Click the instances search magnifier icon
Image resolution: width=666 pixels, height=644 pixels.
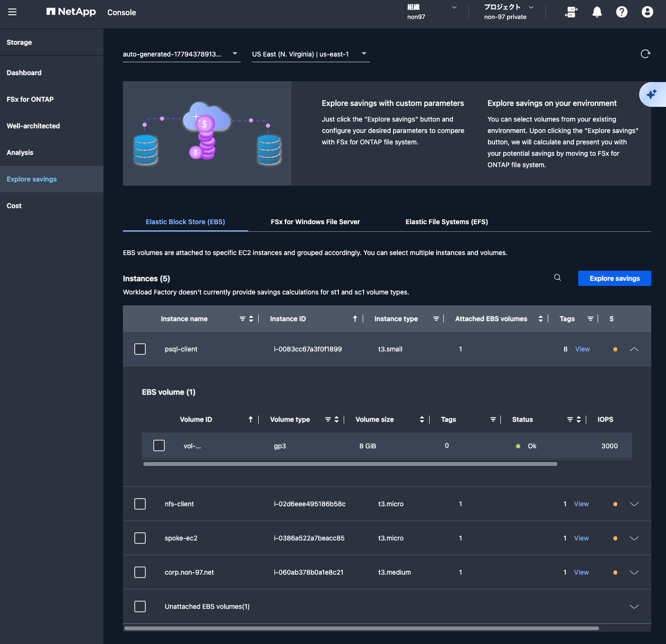point(557,278)
